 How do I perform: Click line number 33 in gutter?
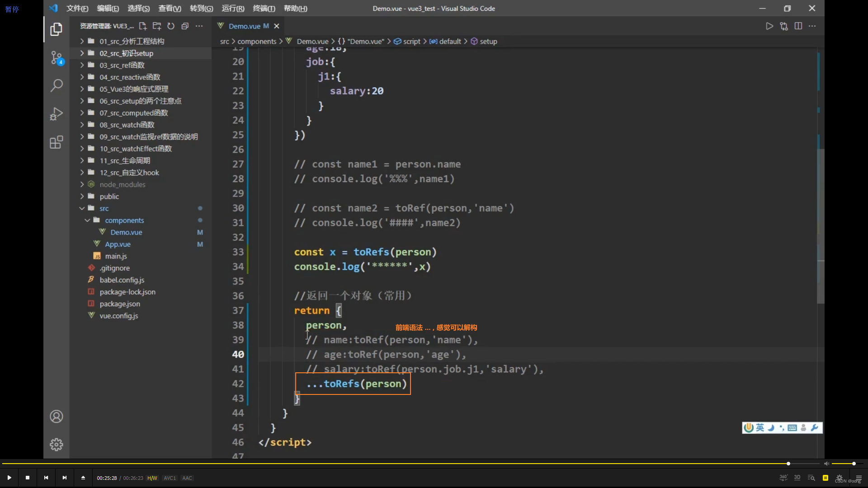click(238, 252)
